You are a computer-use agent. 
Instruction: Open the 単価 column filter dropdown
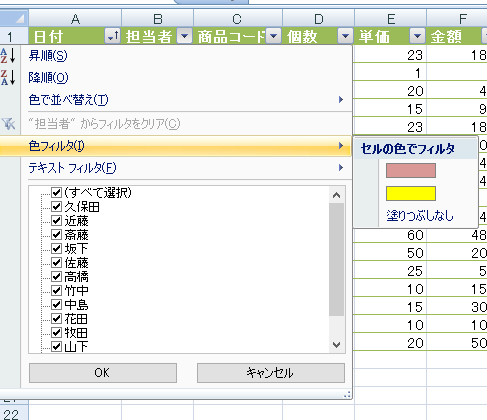[417, 36]
